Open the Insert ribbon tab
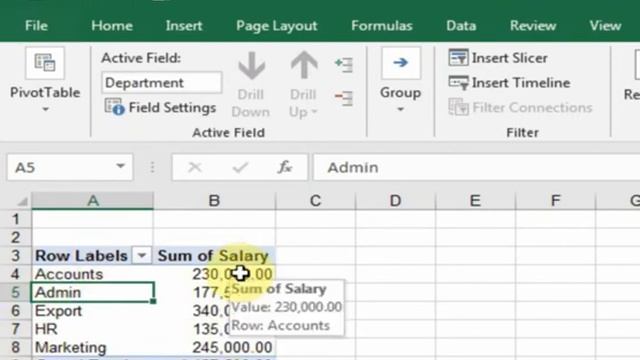This screenshot has width=640, height=360. (x=184, y=26)
